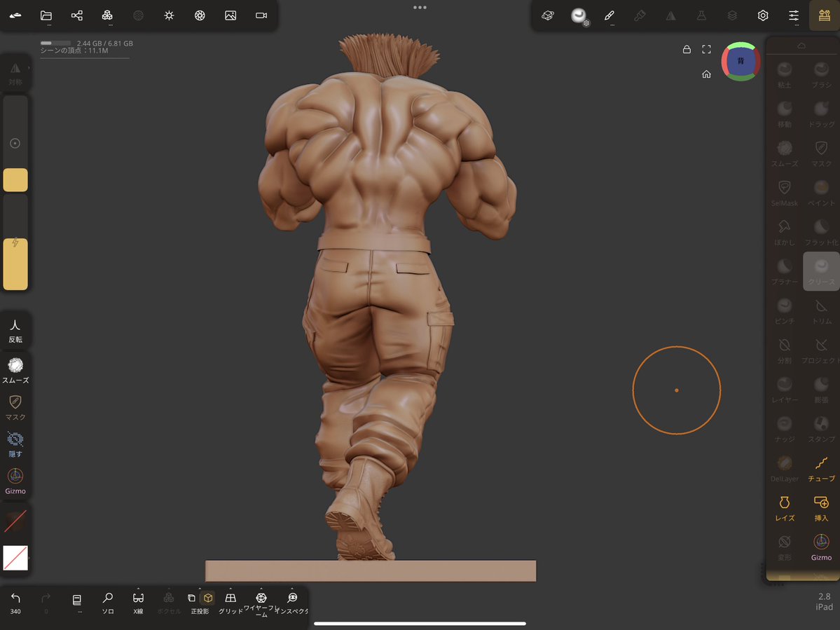The width and height of the screenshot is (840, 630).
Task: Open インスペクタ inspector tool
Action: point(292,603)
